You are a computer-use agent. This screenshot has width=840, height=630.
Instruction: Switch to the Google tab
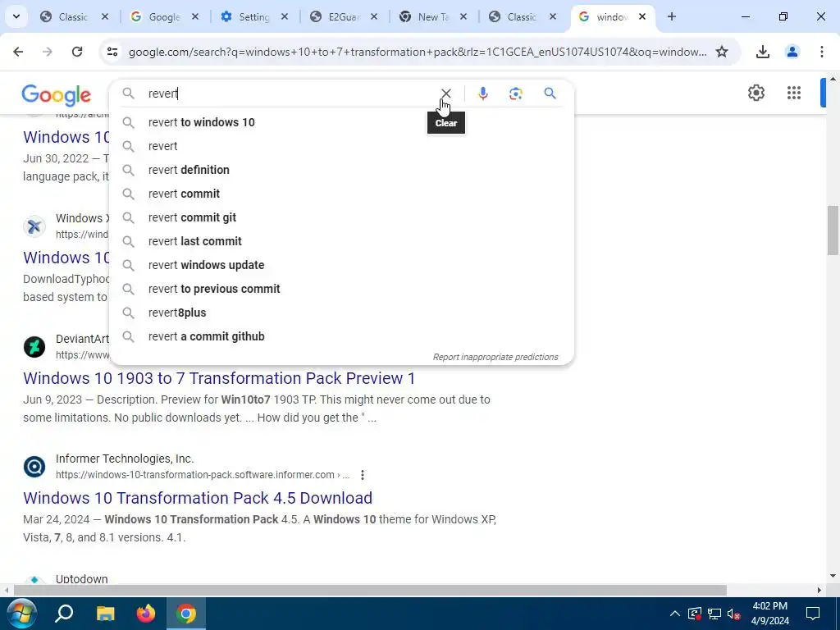(163, 16)
